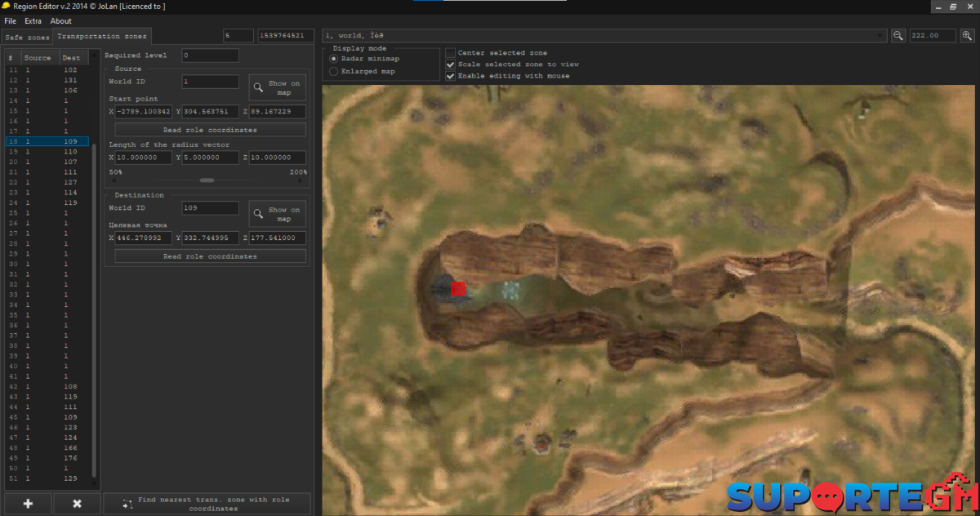This screenshot has width=980, height=516.
Task: Click Show on map in Source section
Action: coord(278,87)
